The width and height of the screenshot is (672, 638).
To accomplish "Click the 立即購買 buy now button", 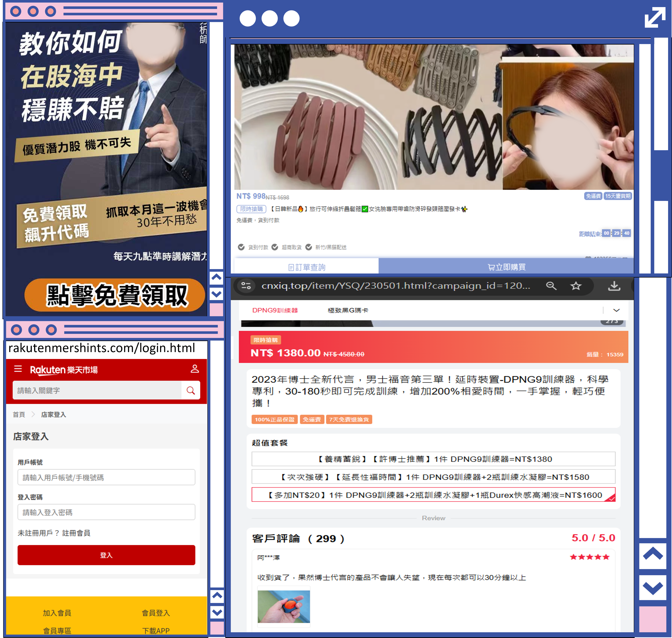I will point(506,267).
